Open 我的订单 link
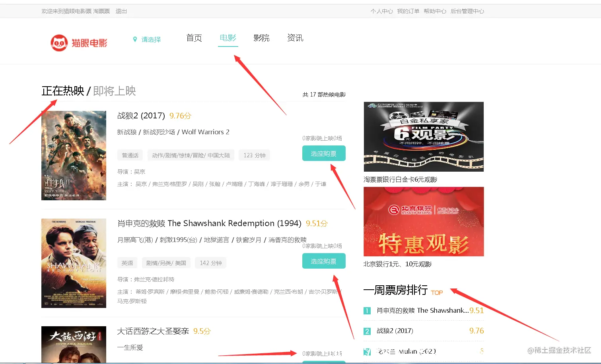Image resolution: width=601 pixels, height=364 pixels. (408, 11)
